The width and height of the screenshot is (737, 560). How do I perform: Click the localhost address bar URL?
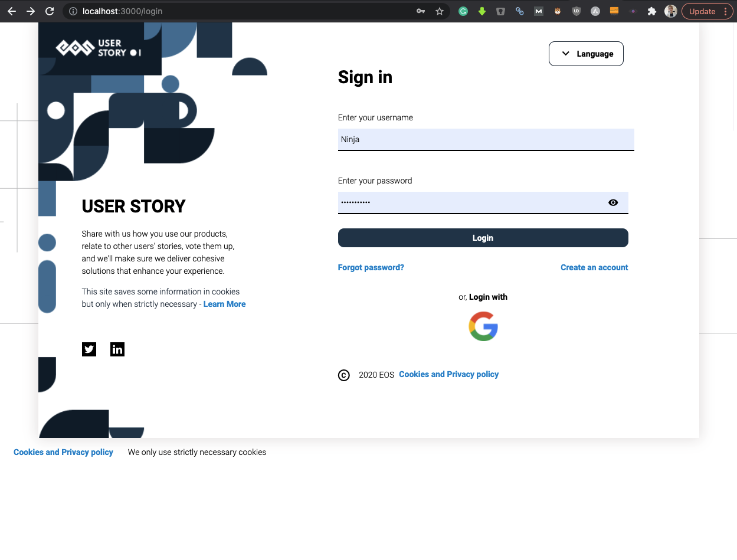click(122, 11)
